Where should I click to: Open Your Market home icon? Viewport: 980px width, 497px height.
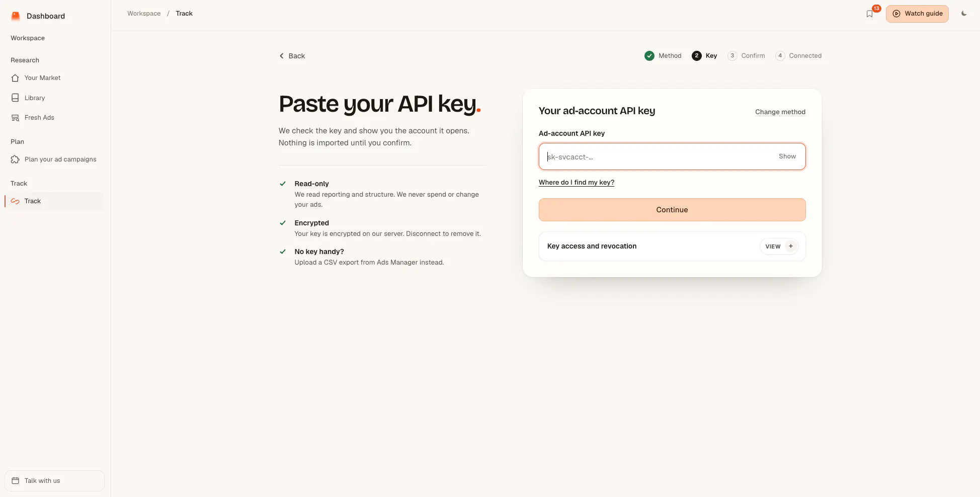coord(15,78)
